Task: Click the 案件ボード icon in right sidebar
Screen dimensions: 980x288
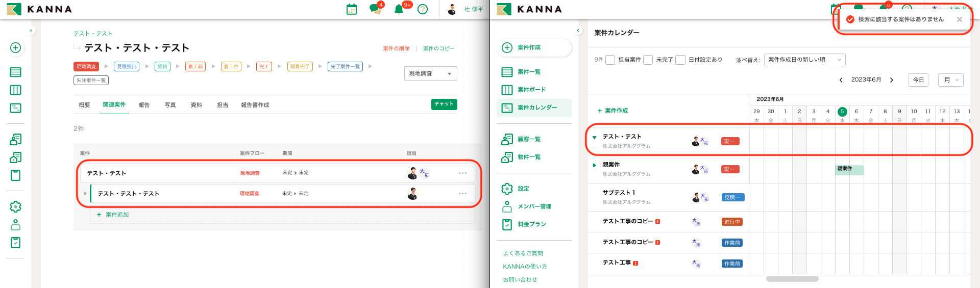Action: (x=507, y=90)
